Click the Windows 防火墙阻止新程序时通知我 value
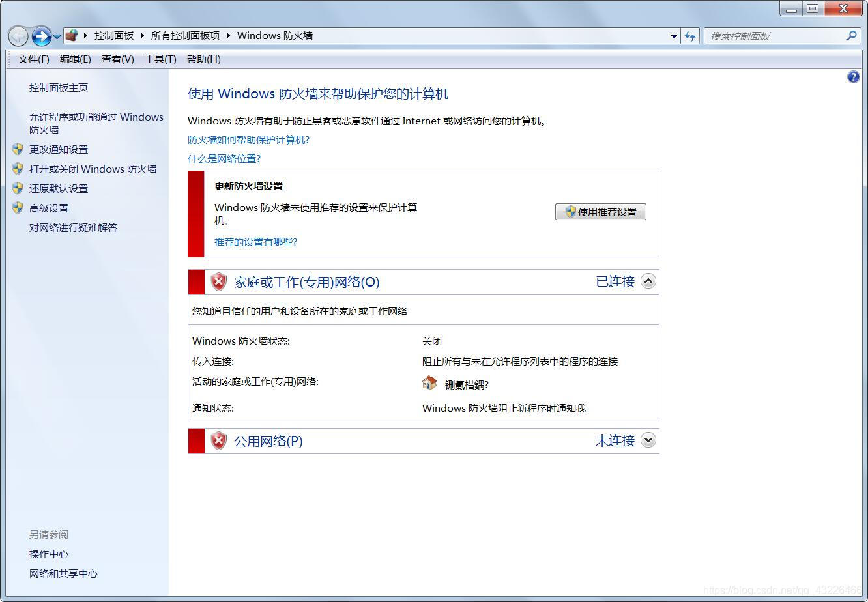The image size is (868, 602). 504,408
